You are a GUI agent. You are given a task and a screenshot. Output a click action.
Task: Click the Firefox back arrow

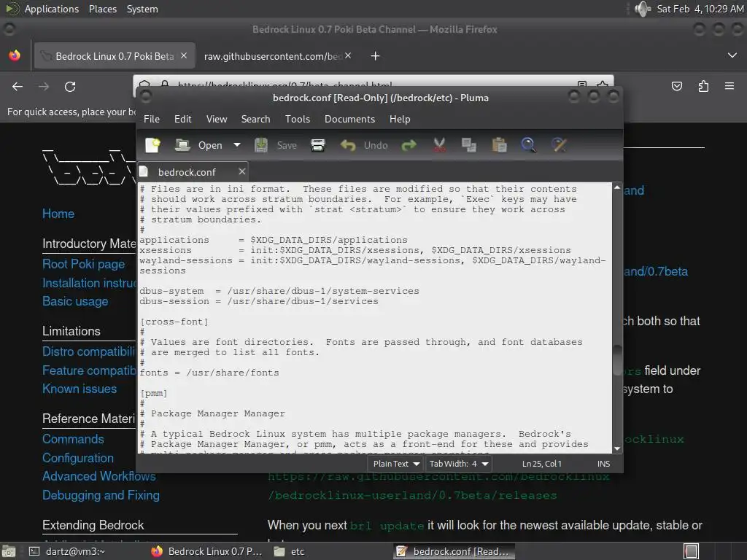click(18, 87)
